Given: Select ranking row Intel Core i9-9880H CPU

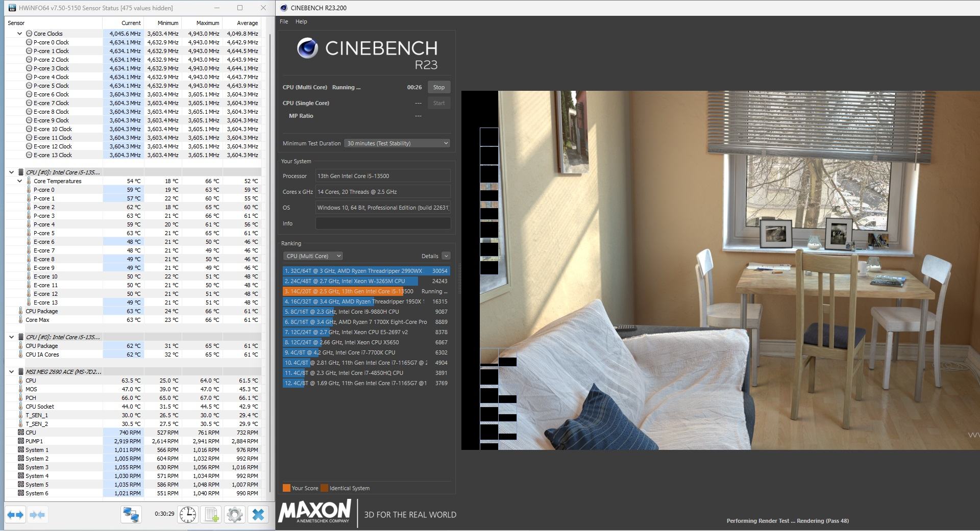Looking at the screenshot, I should coord(366,312).
